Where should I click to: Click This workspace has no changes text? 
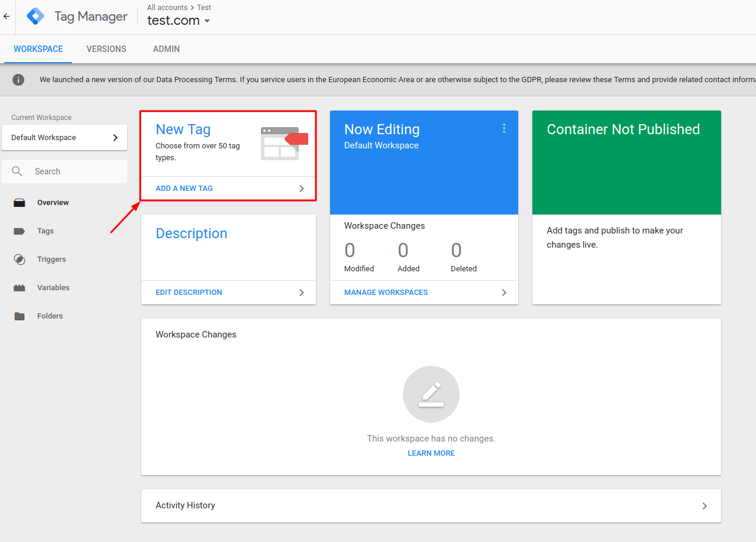click(x=431, y=439)
